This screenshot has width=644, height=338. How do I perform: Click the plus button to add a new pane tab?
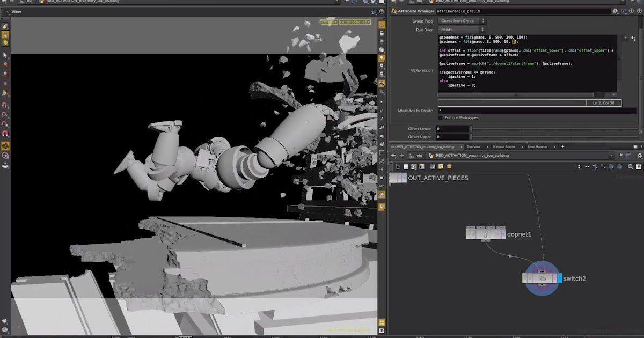[561, 146]
